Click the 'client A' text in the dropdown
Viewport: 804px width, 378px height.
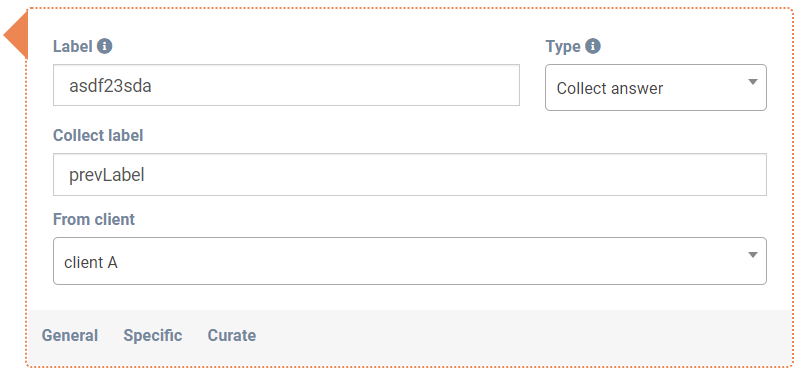tap(91, 263)
